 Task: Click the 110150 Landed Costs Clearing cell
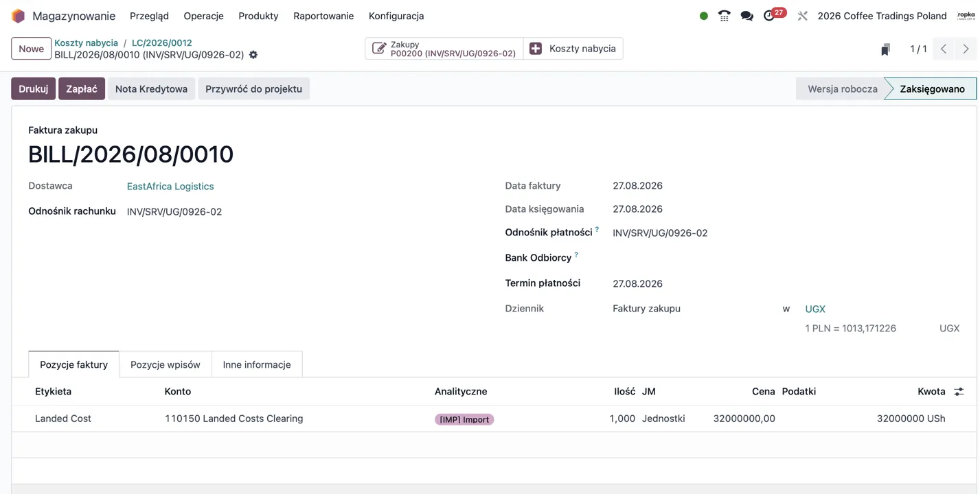[233, 419]
